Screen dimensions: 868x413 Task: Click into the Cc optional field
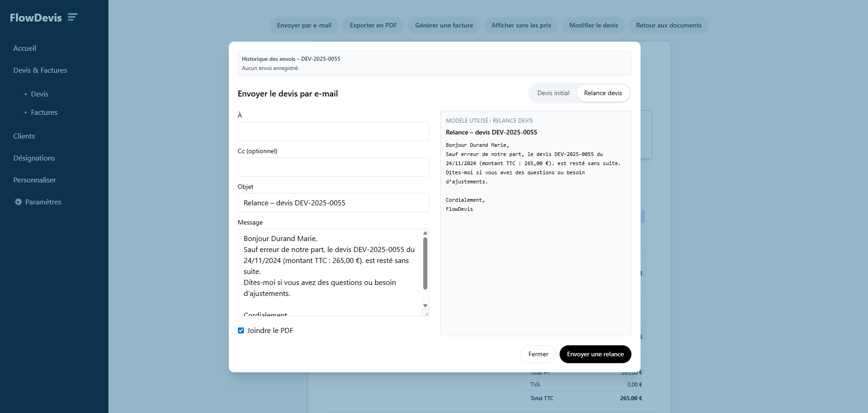point(333,167)
